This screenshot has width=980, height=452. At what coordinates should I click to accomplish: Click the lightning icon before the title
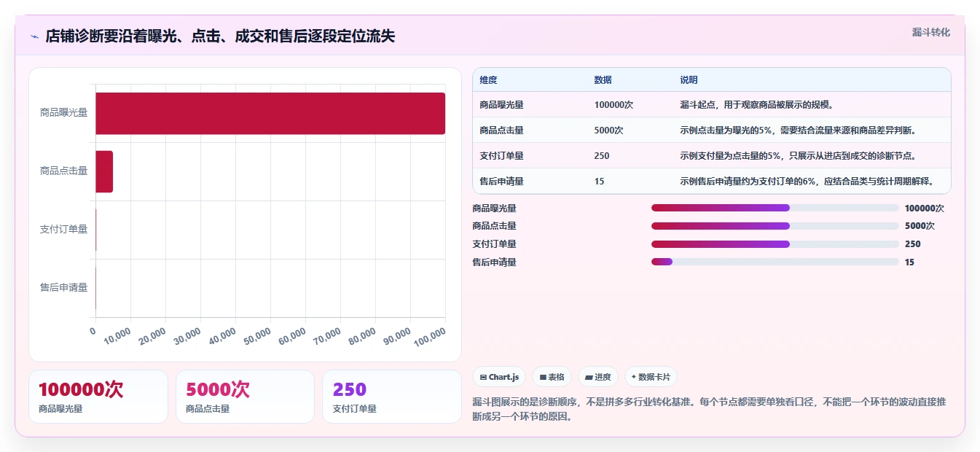tap(34, 36)
